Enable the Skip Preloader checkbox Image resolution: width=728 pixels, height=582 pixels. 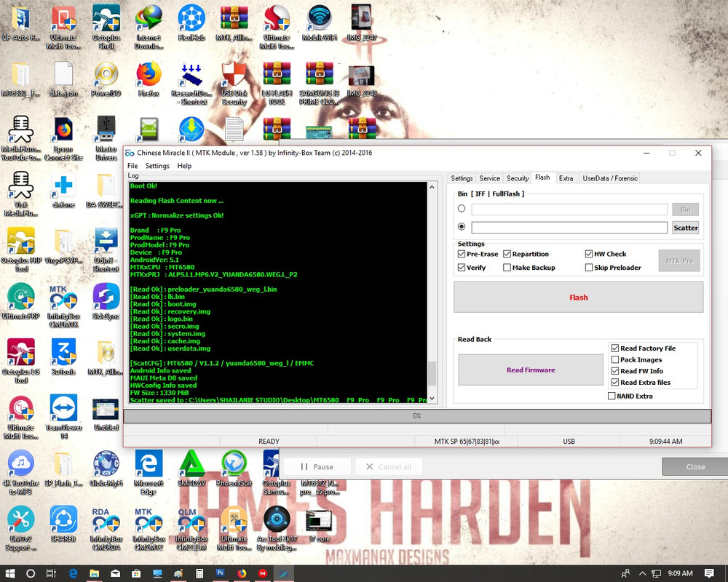(589, 267)
